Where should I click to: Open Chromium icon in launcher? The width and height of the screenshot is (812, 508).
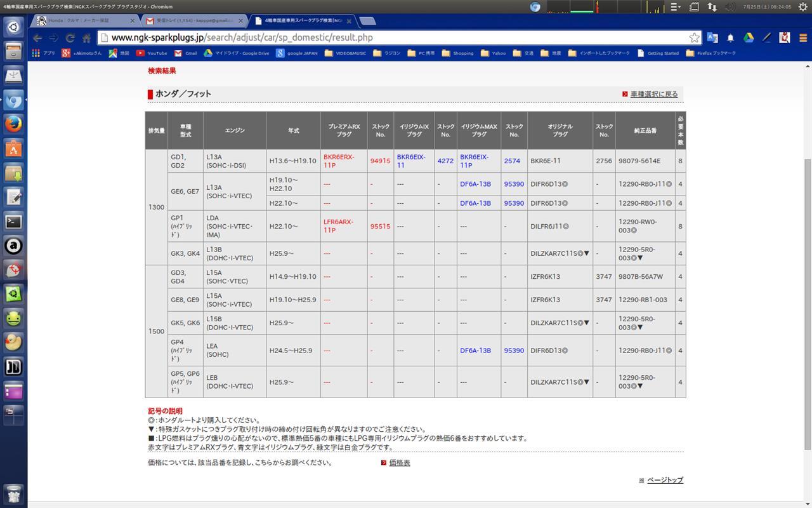coord(13,100)
